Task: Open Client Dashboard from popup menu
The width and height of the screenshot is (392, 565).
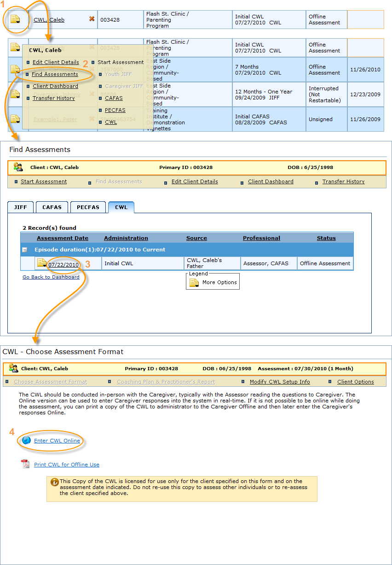Action: click(x=55, y=86)
